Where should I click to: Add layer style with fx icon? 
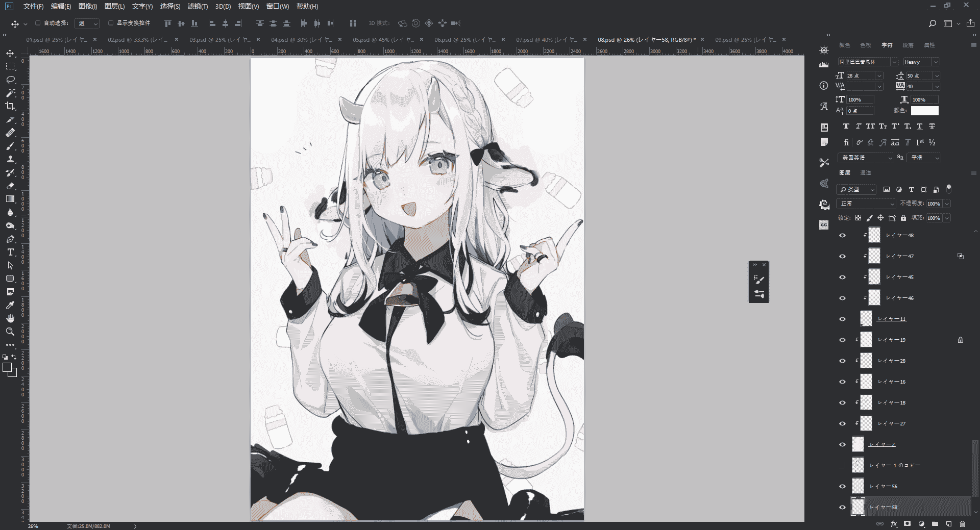[894, 524]
